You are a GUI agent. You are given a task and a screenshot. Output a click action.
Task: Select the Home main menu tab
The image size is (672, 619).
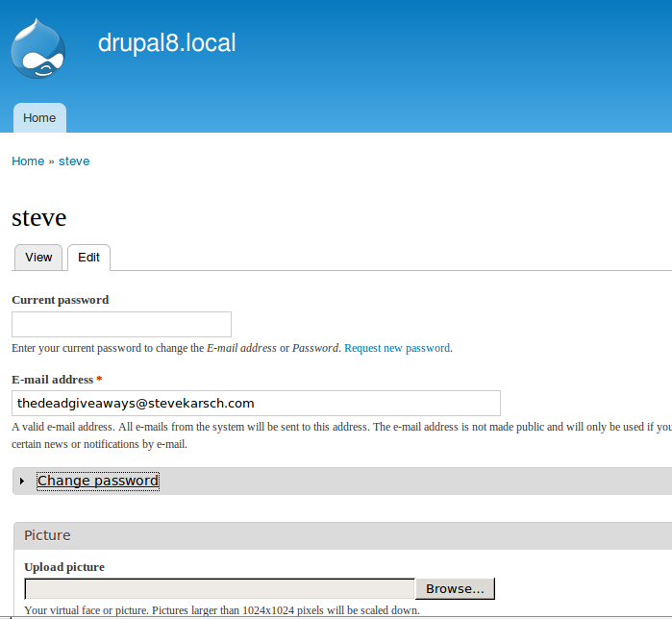39,118
